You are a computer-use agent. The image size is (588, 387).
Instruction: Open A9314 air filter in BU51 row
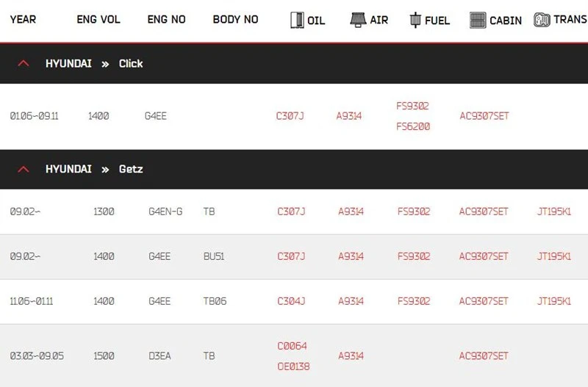tap(351, 256)
